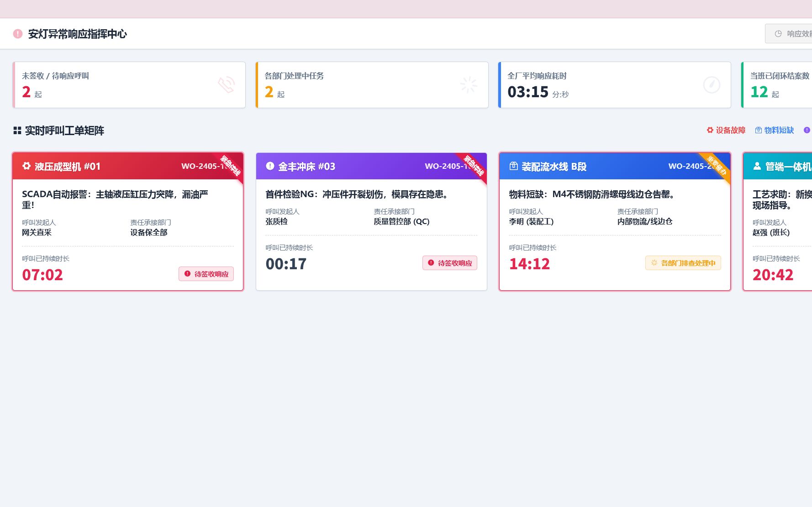812x507 pixels.
Task: Select the 工艺求助 description text
Action: click(782, 199)
